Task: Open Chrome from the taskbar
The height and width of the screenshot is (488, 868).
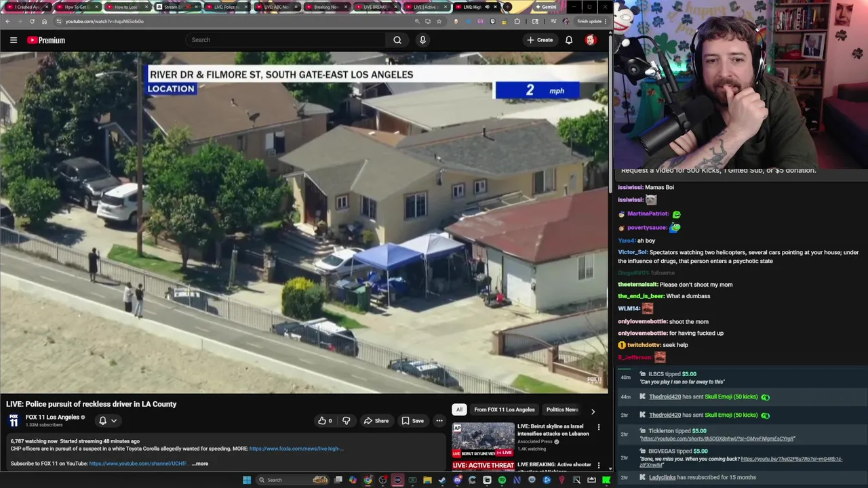Action: [x=368, y=480]
